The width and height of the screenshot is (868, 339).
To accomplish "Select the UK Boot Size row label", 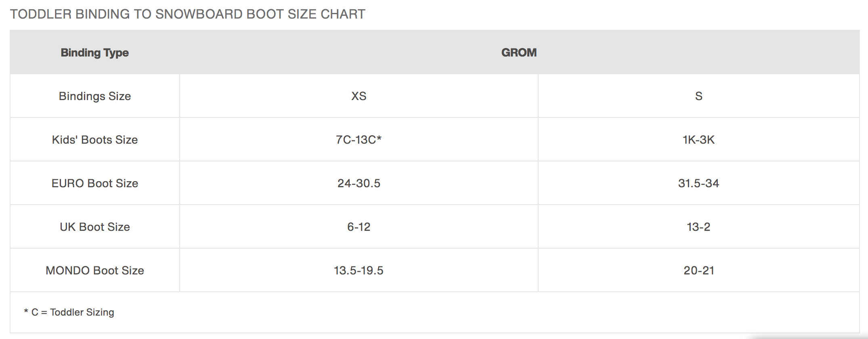I will pyautogui.click(x=94, y=227).
